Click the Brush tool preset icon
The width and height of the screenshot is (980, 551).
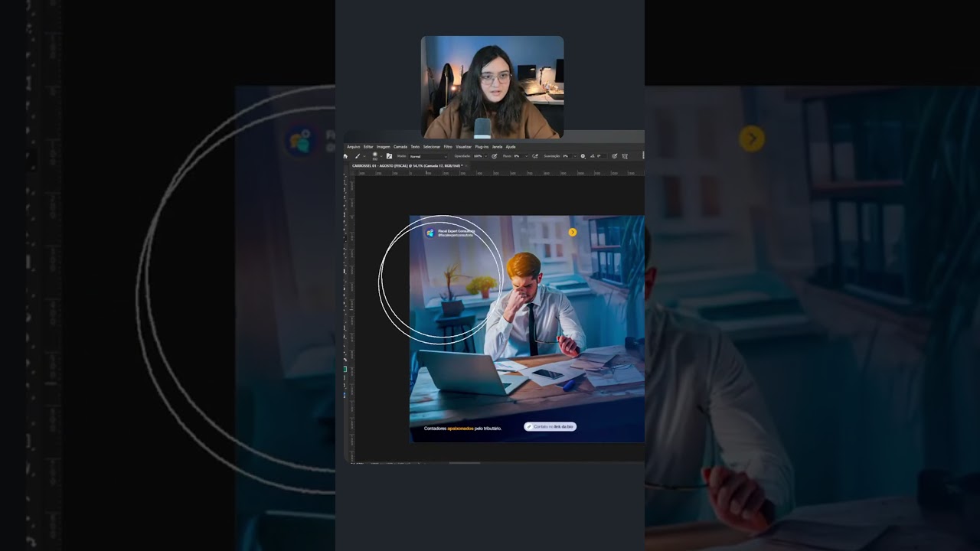click(358, 156)
